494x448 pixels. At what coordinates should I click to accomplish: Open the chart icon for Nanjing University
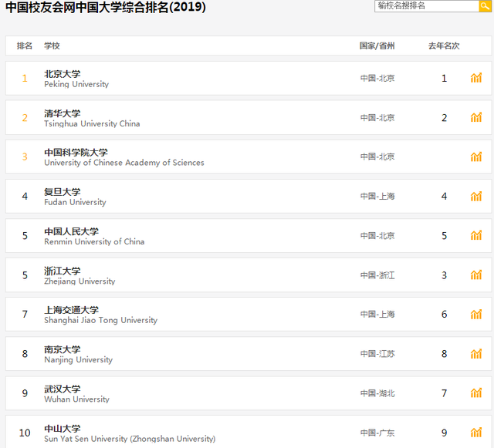tap(476, 354)
